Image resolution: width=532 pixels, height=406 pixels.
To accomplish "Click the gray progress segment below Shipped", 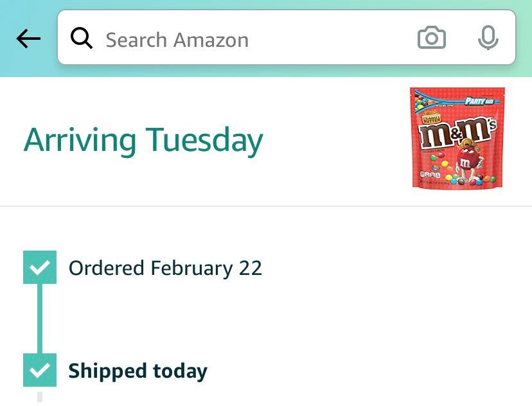I will pos(40,396).
